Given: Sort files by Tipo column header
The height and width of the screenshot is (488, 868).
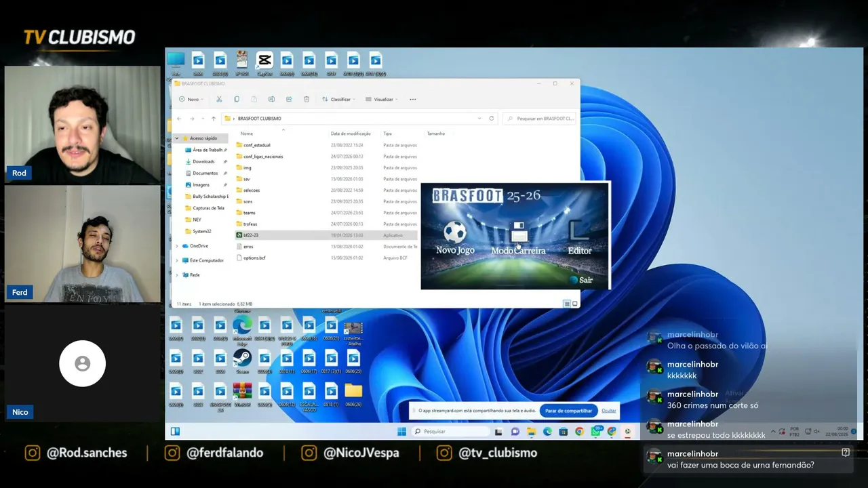Looking at the screenshot, I should tap(387, 134).
